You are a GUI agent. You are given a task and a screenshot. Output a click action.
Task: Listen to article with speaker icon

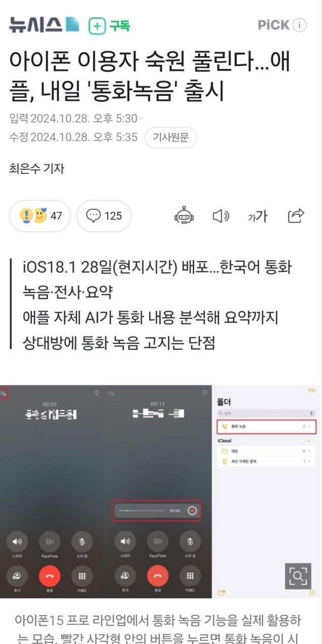[x=221, y=217]
